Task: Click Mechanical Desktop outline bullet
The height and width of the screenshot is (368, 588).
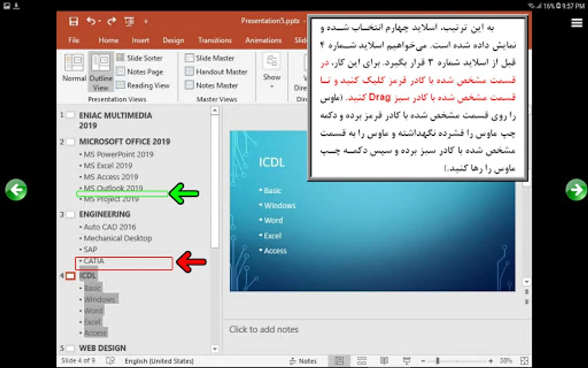Action: tap(118, 238)
